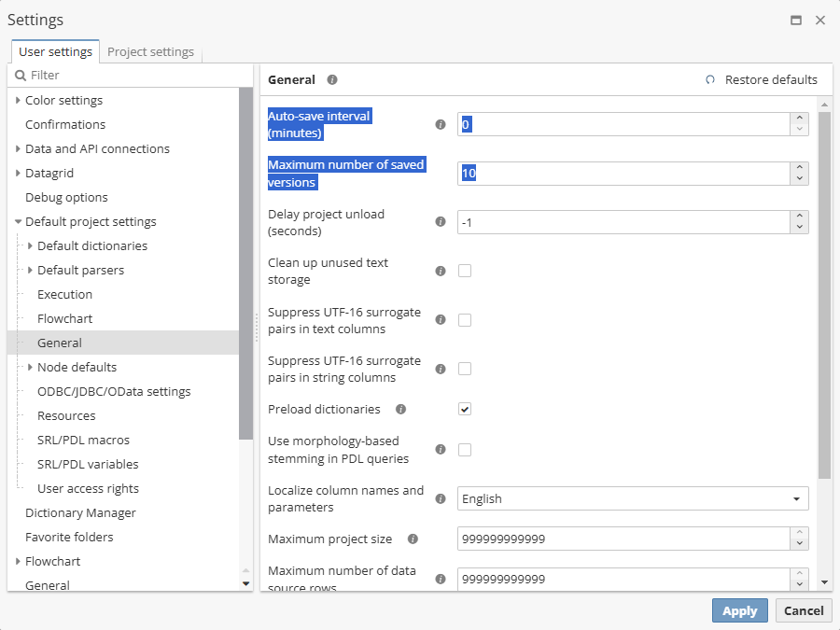Viewport: 840px width, 630px height.
Task: Open the info tooltip for General settings
Action: click(332, 79)
